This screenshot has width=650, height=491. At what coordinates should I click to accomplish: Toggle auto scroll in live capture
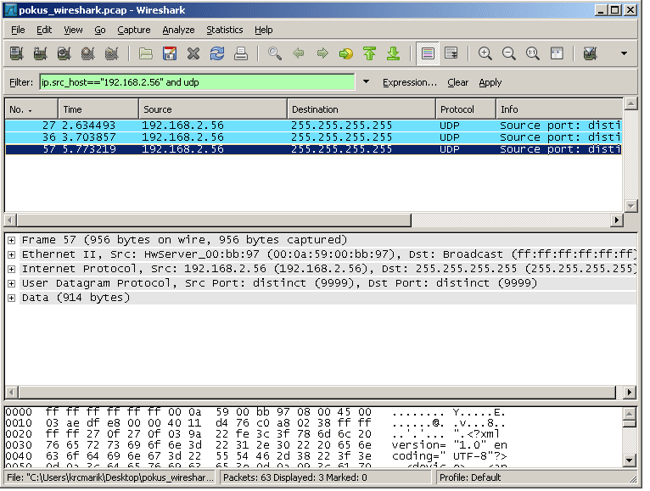click(451, 53)
